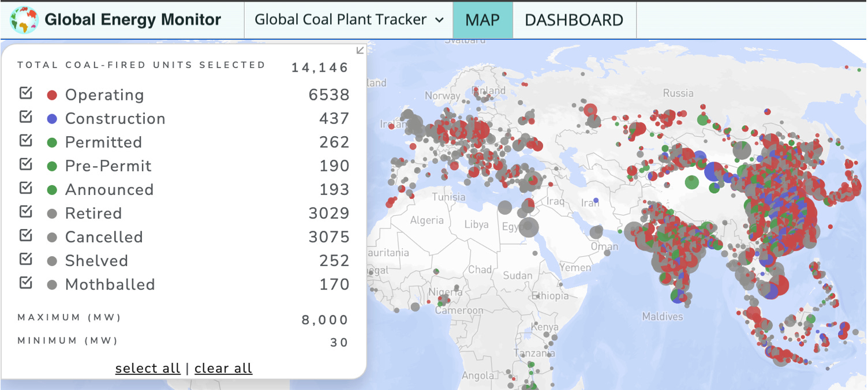This screenshot has height=390, width=868.
Task: Uncheck the Announced checkbox
Action: point(26,188)
